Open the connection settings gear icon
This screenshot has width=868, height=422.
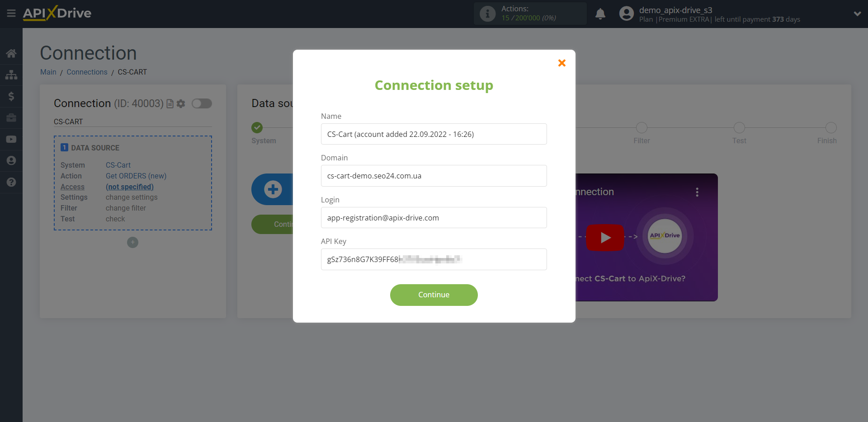(x=181, y=104)
